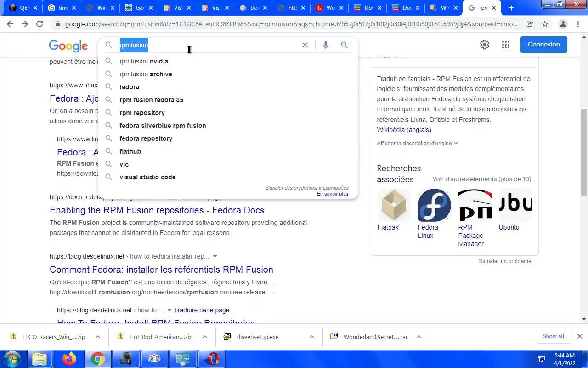
Task: Go to the Google logo homepage
Action: coord(68,46)
